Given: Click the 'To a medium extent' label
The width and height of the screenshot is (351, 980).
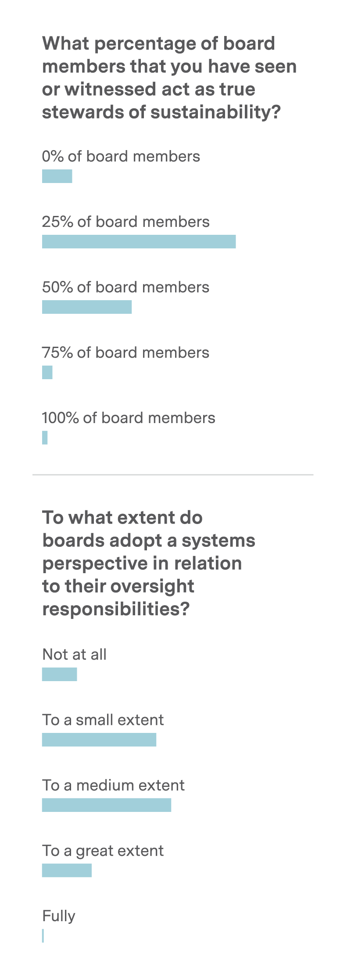Looking at the screenshot, I should (x=114, y=786).
